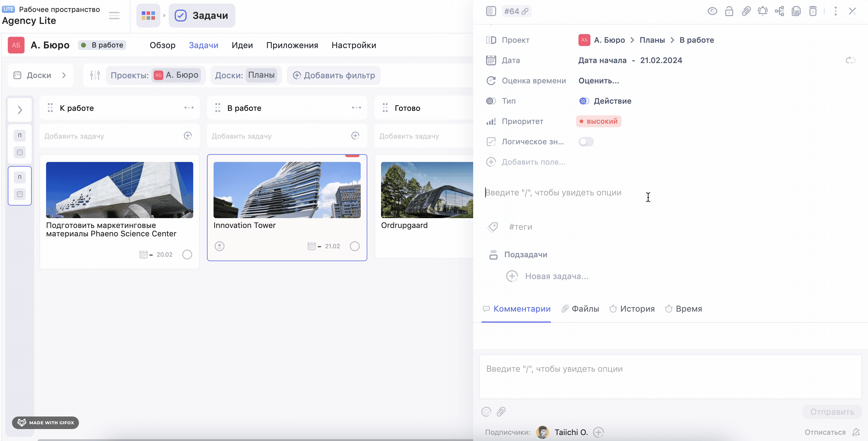Grab the К работе column drag handle

(50, 108)
